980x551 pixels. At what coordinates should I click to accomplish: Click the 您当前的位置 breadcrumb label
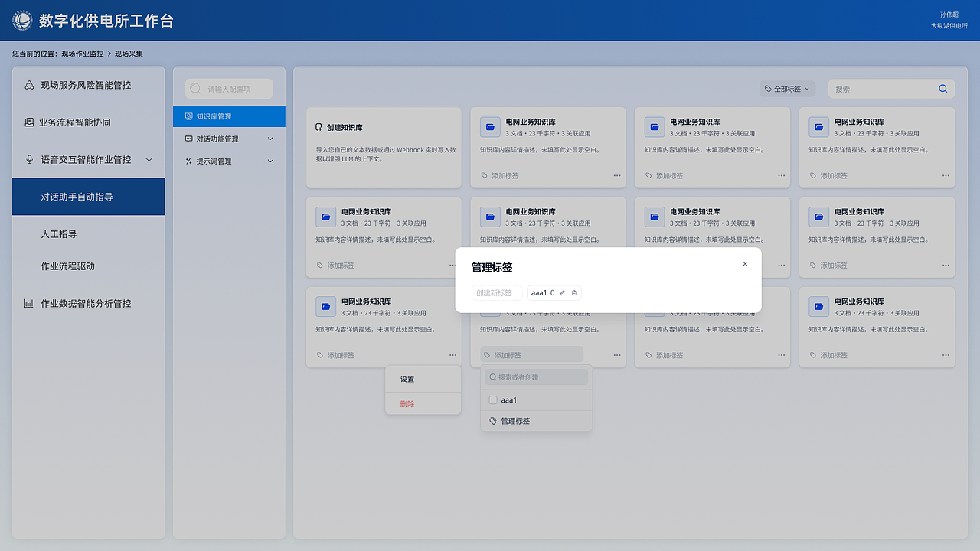[36, 54]
